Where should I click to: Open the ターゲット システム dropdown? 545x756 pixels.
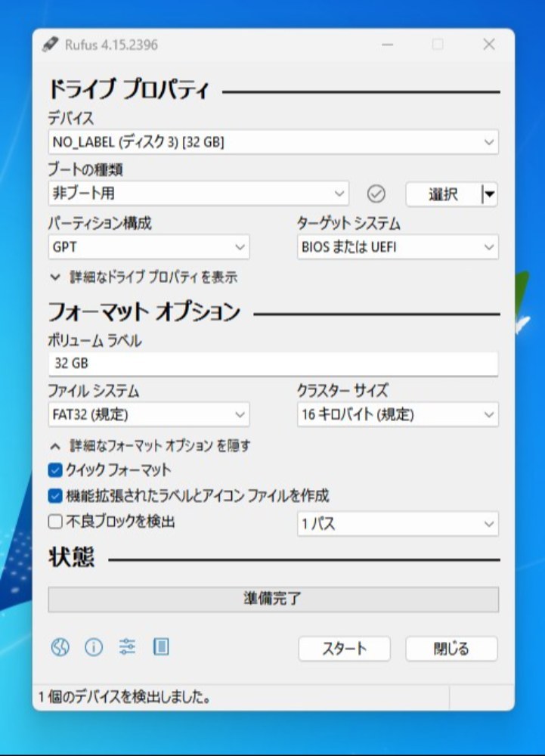398,247
